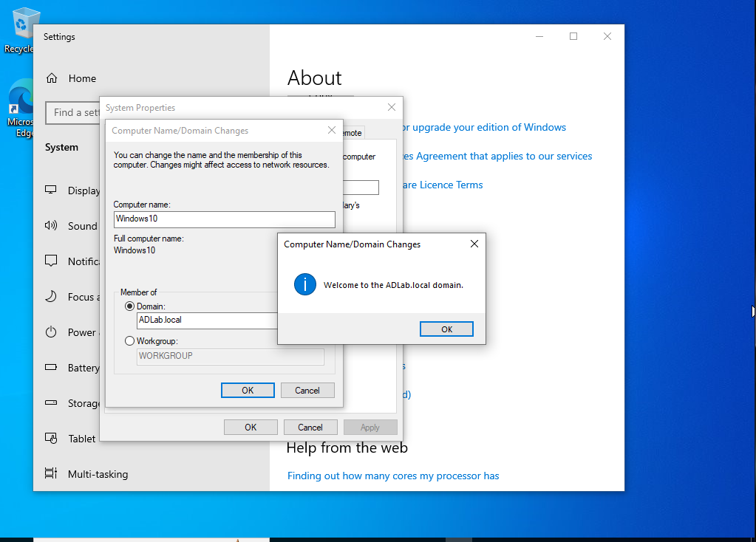Click the Computer name field containing Windows10
756x542 pixels.
click(x=225, y=219)
